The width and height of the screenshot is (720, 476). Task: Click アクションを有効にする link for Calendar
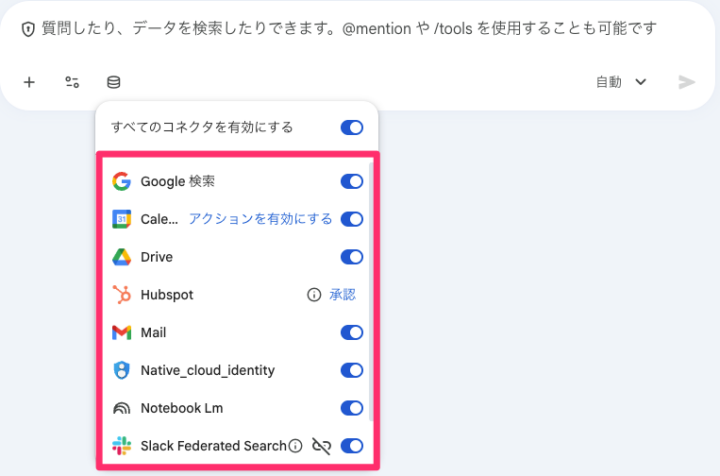(x=260, y=219)
